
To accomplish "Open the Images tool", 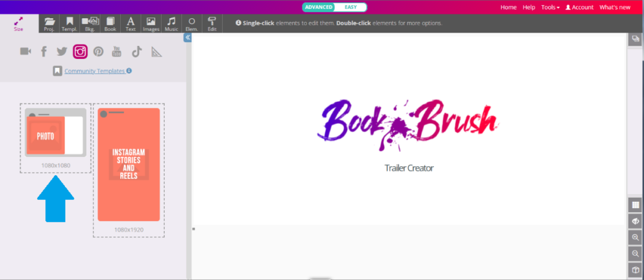I will [x=151, y=24].
